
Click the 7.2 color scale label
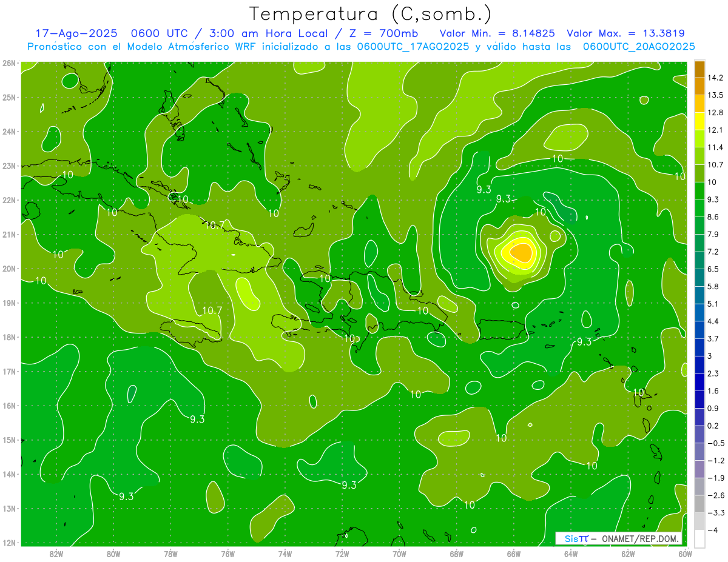713,252
